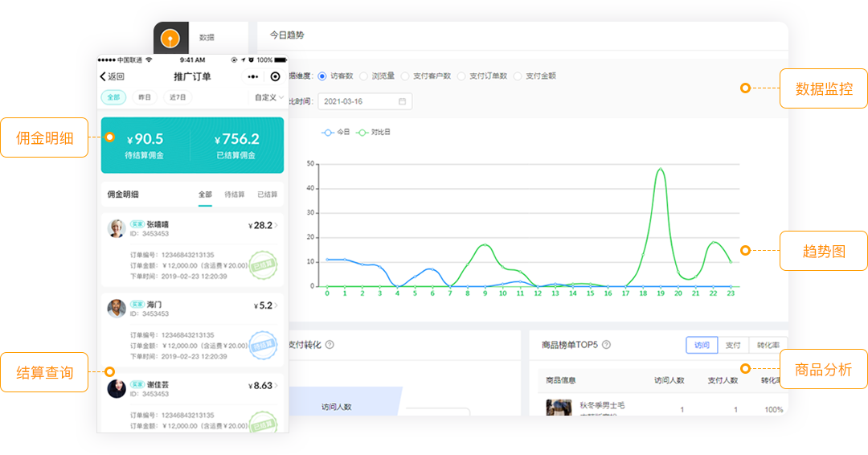This screenshot has height=455, width=868.
Task: Select the 浏览量 radio option
Action: click(363, 76)
